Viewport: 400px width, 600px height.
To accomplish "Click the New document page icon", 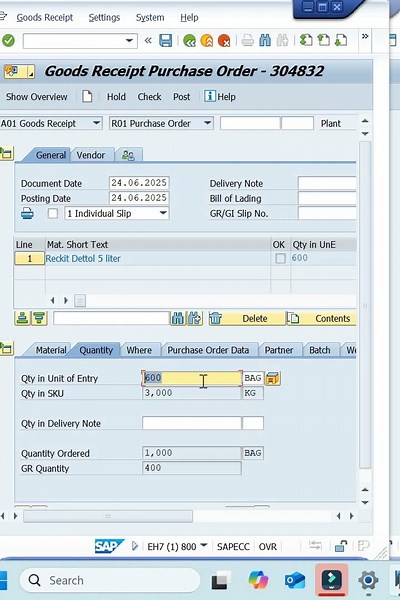I will pos(87,96).
